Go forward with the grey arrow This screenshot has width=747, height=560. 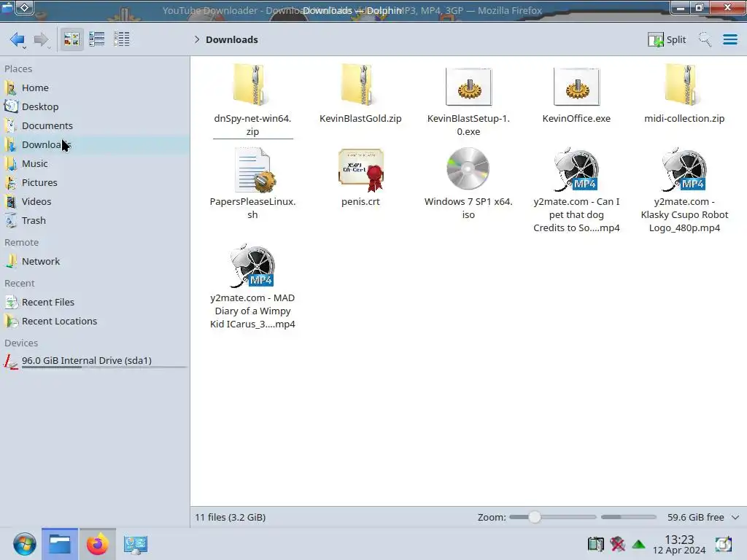point(42,39)
